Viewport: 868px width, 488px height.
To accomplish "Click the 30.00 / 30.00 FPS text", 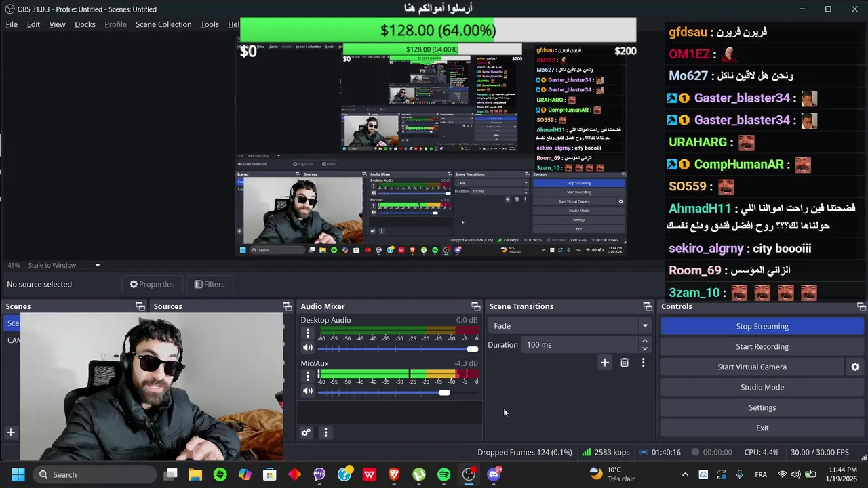I will coord(819,452).
